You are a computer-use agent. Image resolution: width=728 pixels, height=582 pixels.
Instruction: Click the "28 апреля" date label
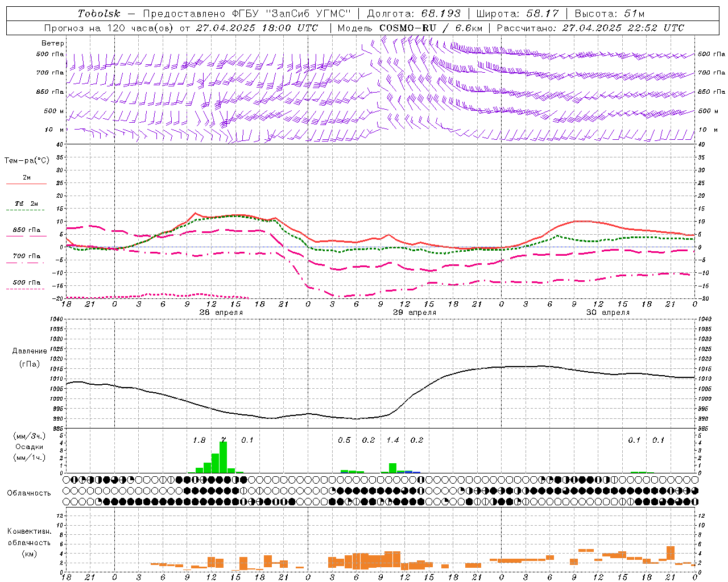click(x=221, y=313)
